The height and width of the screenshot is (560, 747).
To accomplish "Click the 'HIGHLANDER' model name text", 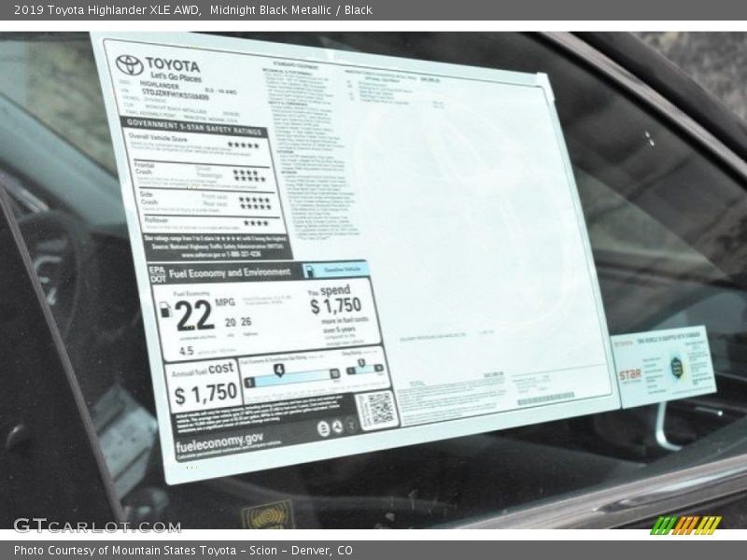I will [159, 85].
